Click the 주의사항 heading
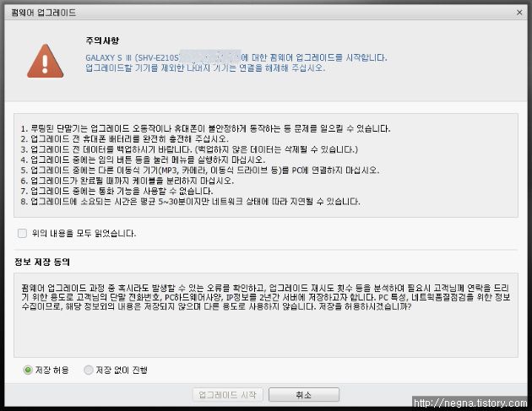Screen dimensions: 532x411 [x=102, y=41]
